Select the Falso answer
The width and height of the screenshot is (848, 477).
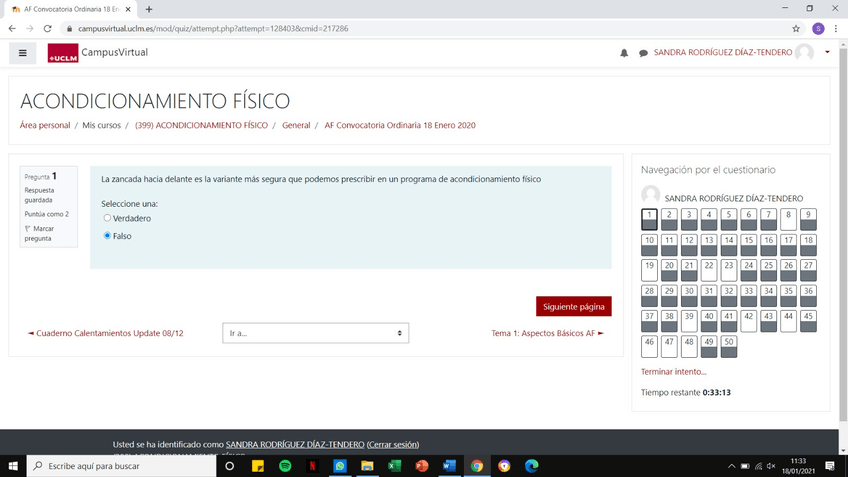[107, 235]
